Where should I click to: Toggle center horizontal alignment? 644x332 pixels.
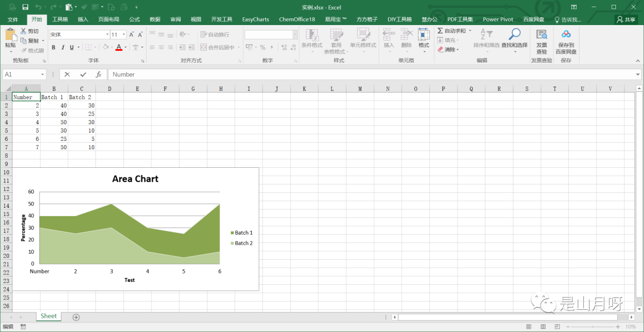pos(162,47)
